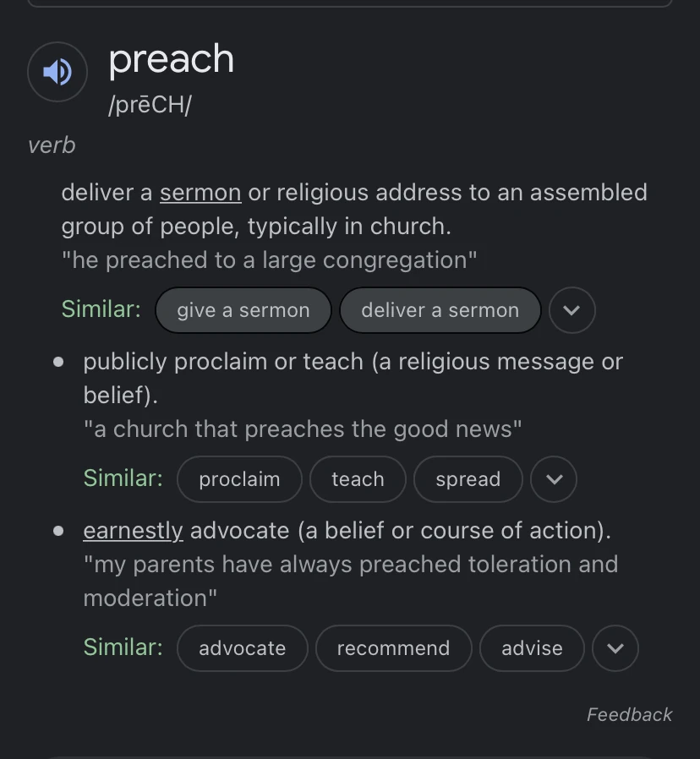This screenshot has width=700, height=759.
Task: Open the sermon definition link
Action: coord(200,193)
